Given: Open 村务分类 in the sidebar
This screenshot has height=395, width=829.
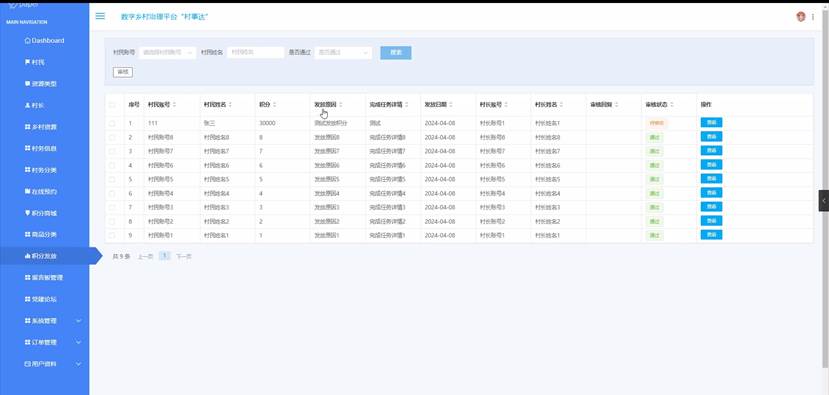Looking at the screenshot, I should (44, 170).
